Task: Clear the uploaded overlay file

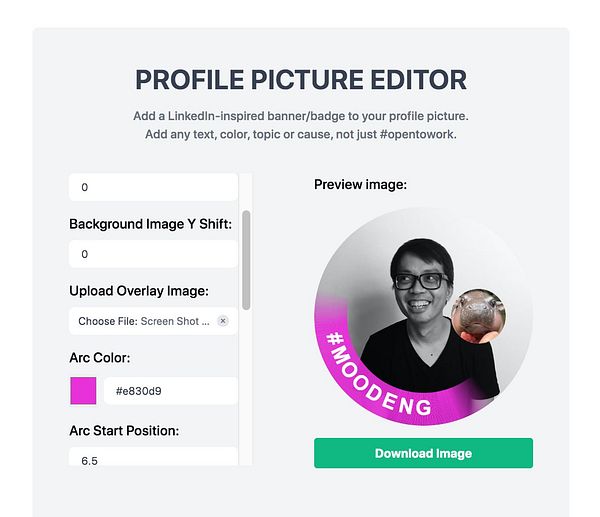Action: (223, 321)
